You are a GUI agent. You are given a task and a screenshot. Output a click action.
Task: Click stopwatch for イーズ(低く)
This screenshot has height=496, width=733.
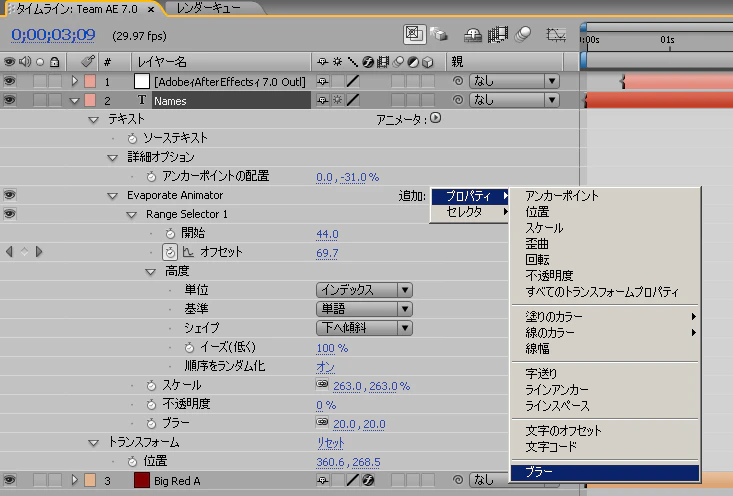pos(189,347)
